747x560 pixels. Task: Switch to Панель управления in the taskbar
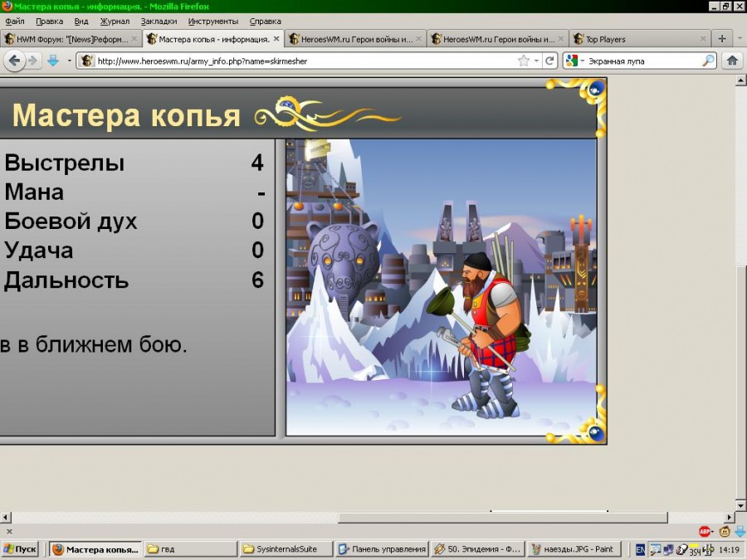(382, 549)
